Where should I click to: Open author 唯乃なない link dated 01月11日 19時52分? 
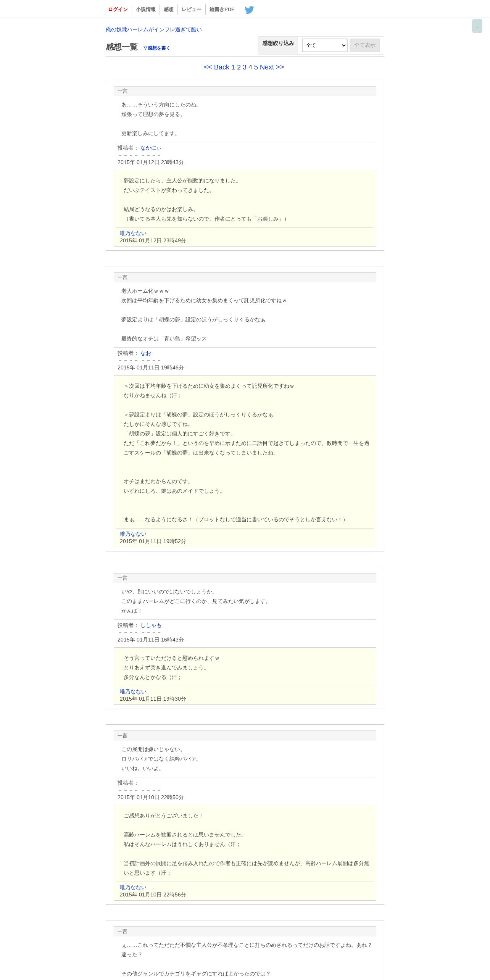pos(133,534)
